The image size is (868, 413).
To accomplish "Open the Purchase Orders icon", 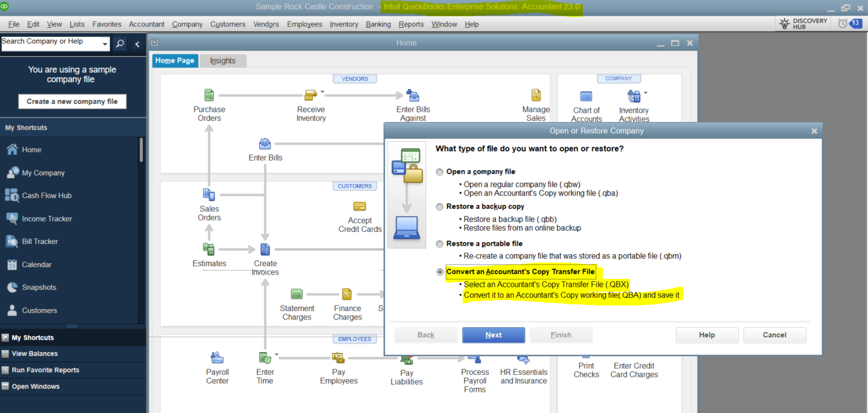I will click(209, 95).
